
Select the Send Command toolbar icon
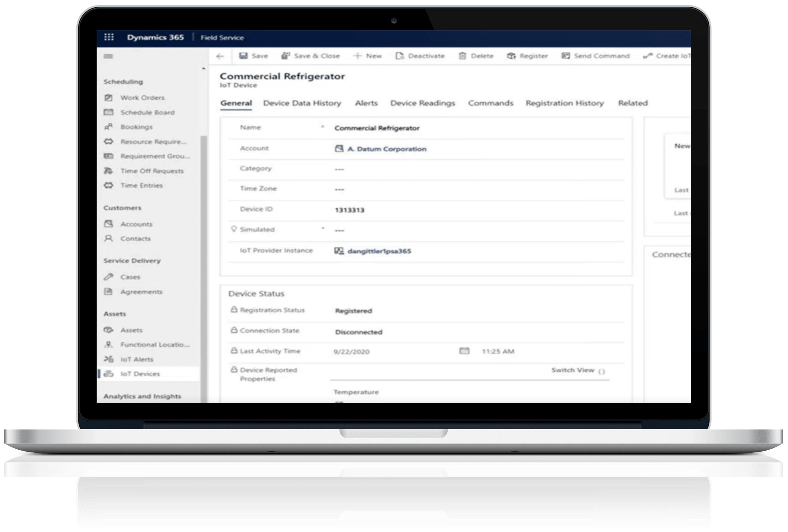tap(565, 56)
